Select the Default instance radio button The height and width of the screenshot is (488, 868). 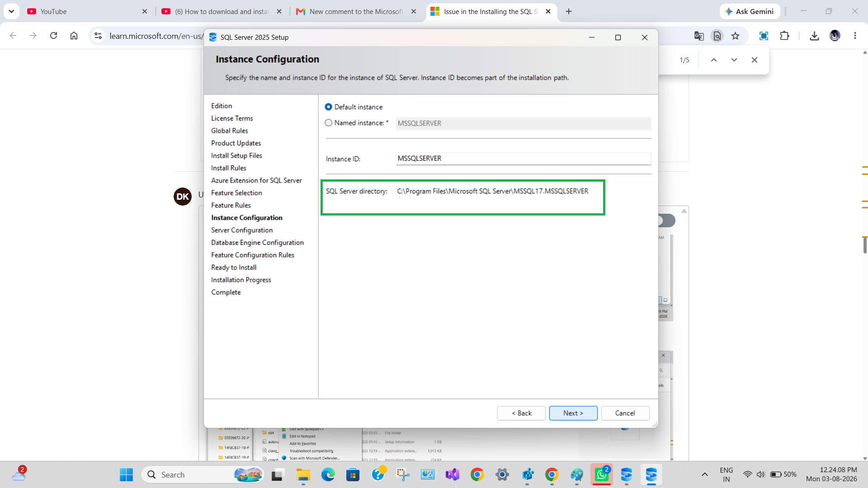pyautogui.click(x=329, y=107)
